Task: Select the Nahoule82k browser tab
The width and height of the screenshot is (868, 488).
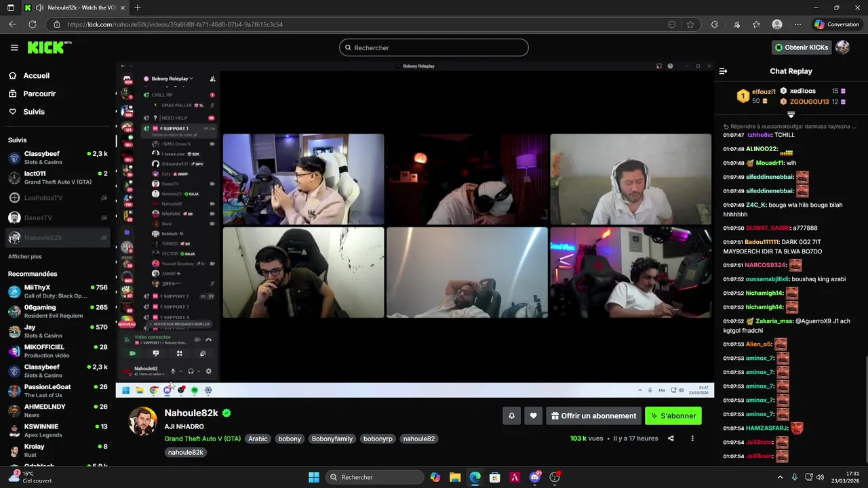Action: tap(75, 7)
